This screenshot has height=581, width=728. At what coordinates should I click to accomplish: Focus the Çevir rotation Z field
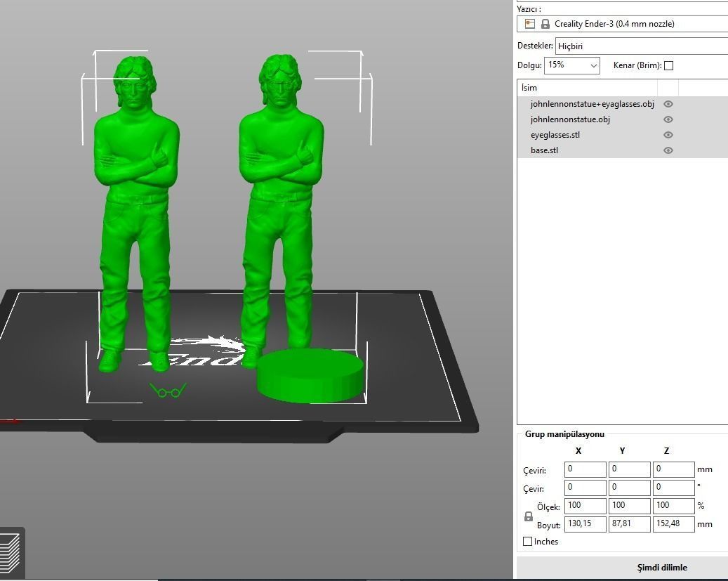coord(673,487)
